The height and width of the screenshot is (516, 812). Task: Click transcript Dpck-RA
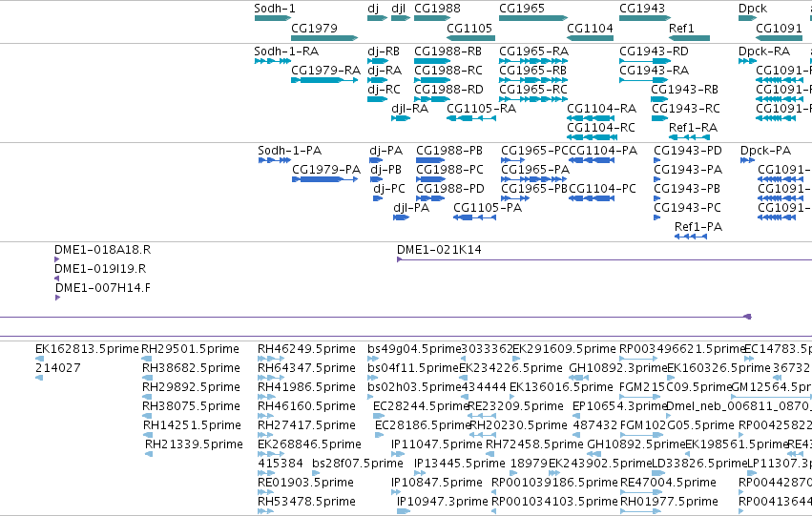(748, 61)
